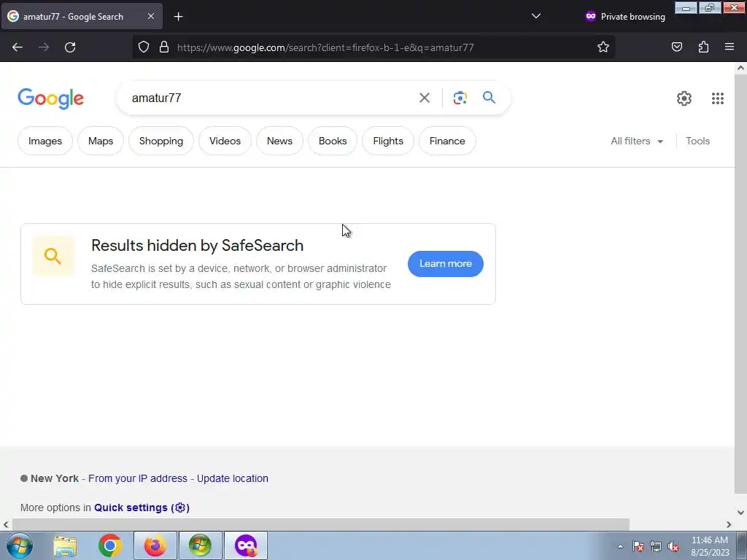This screenshot has width=747, height=560.
Task: Open a new tab with plus icon
Action: point(178,17)
